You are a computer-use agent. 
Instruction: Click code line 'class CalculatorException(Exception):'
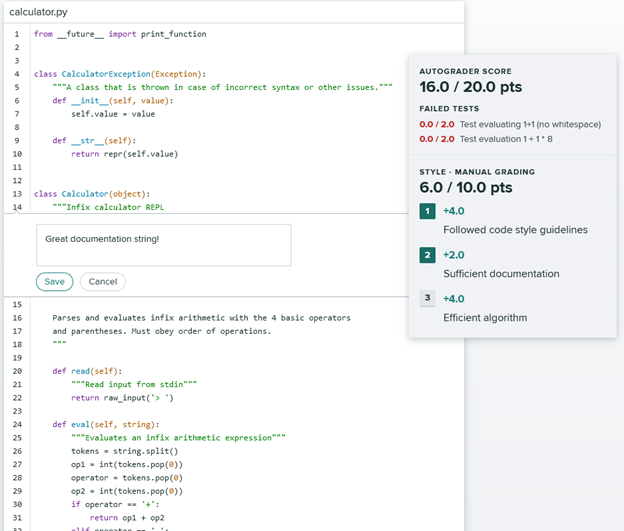coord(120,74)
